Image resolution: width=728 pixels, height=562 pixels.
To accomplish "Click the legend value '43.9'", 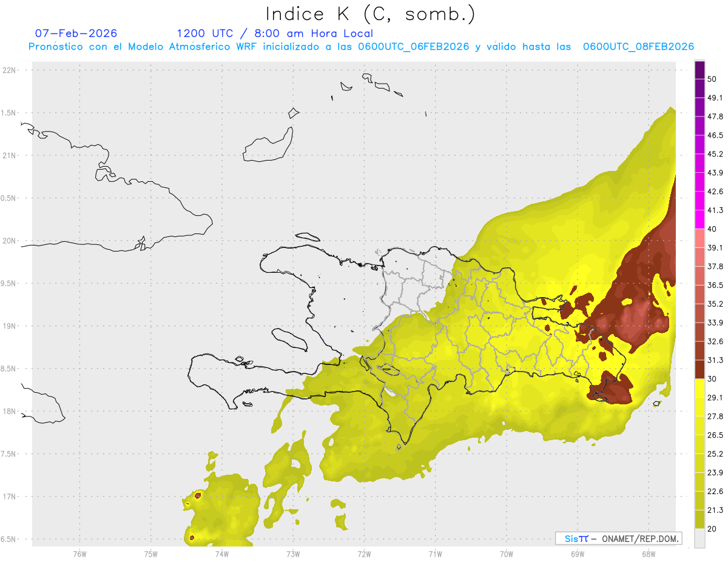I will click(715, 173).
